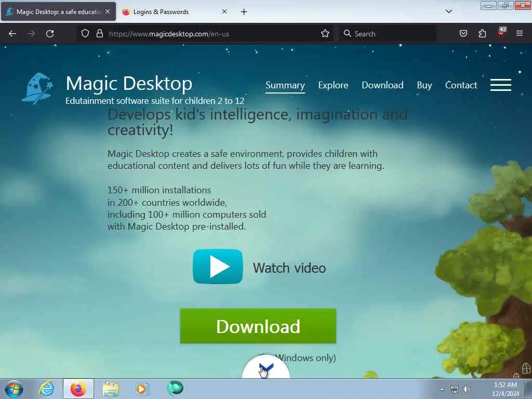
Task: Click the green Download button
Action: 258,326
